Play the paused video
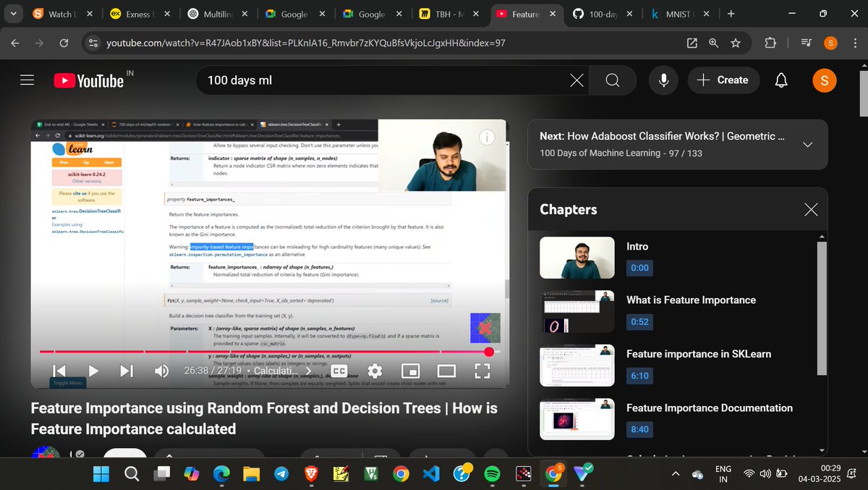Viewport: 868px width, 490px height. tap(93, 371)
